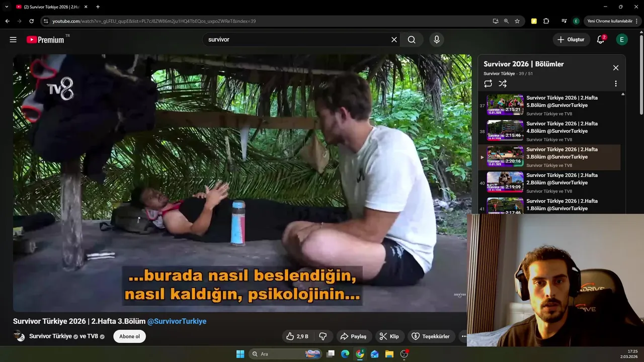This screenshot has height=362, width=644.
Task: Open Chrome media controls icon
Action: 564,21
